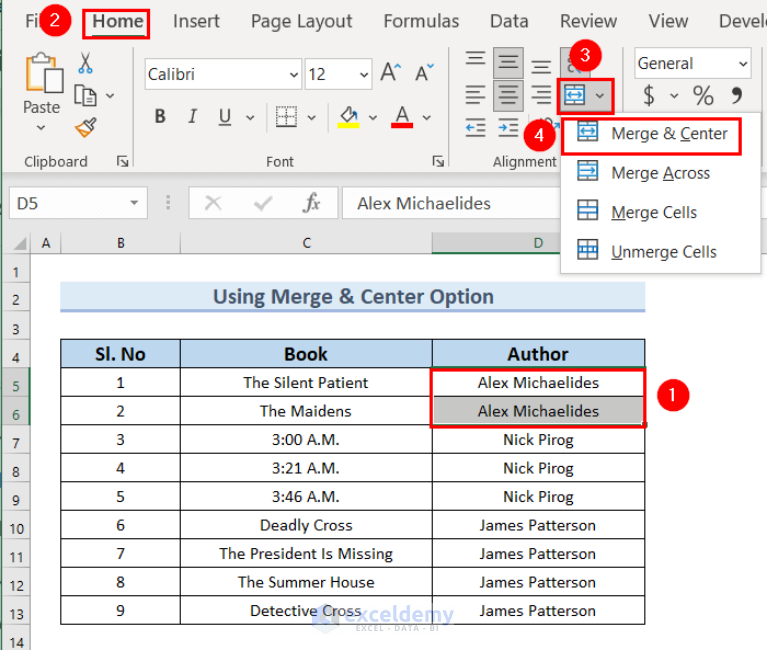Expand the Font Color palette arrow

(x=427, y=118)
